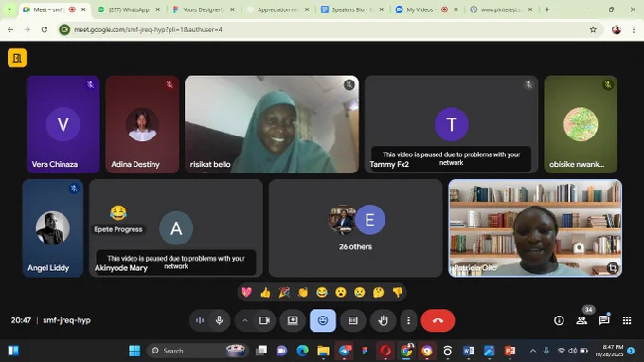This screenshot has height=362, width=644.
Task: Bookmark this page with star icon
Action: pyautogui.click(x=593, y=29)
